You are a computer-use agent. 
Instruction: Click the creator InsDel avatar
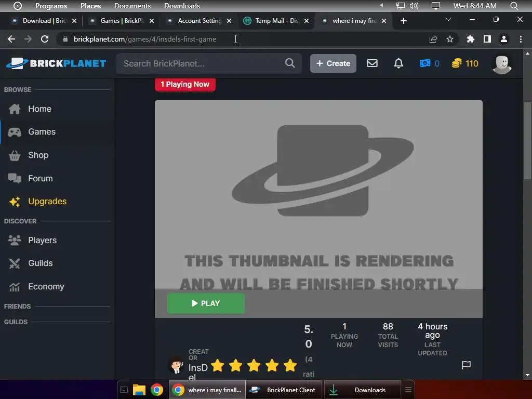(177, 366)
